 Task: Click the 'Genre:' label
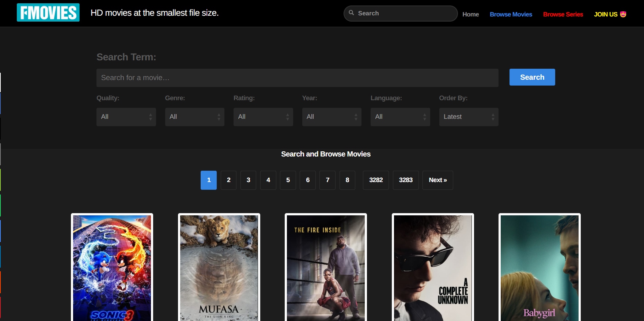[x=175, y=98]
